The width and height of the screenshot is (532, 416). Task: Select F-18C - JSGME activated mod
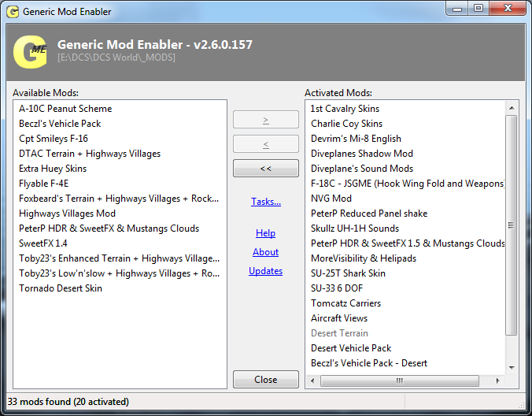(408, 184)
